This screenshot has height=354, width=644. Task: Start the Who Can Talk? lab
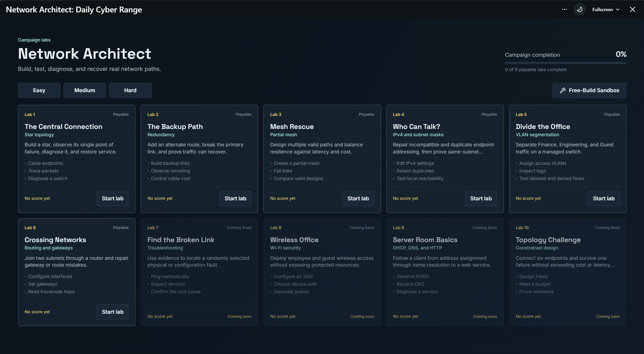481,199
